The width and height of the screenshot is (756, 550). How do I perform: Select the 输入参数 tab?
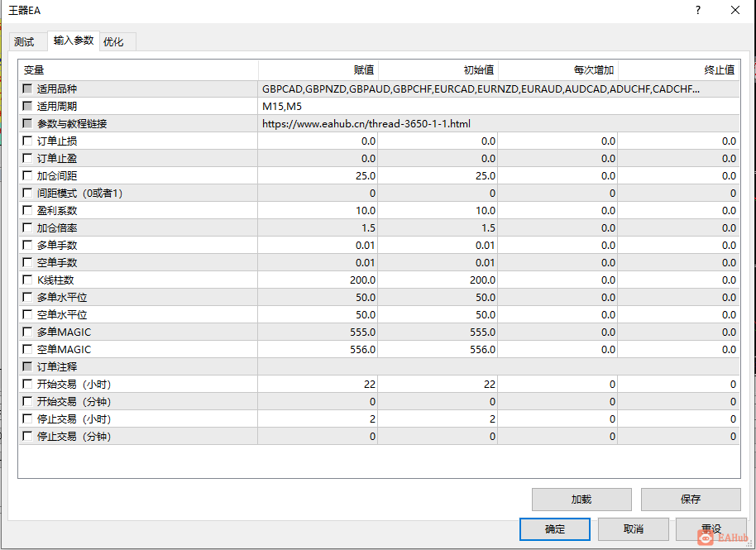tap(74, 41)
